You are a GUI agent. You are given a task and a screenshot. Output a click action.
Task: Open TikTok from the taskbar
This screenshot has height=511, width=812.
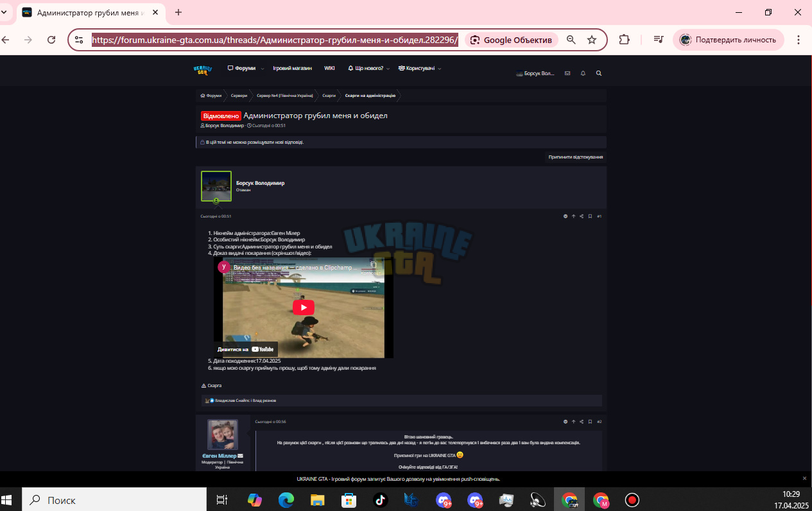click(380, 500)
